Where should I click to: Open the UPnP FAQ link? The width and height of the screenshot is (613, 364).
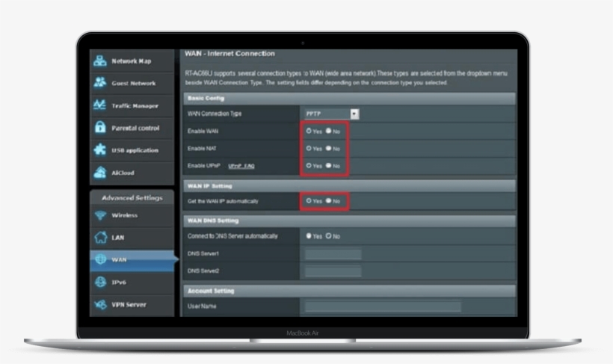[241, 166]
